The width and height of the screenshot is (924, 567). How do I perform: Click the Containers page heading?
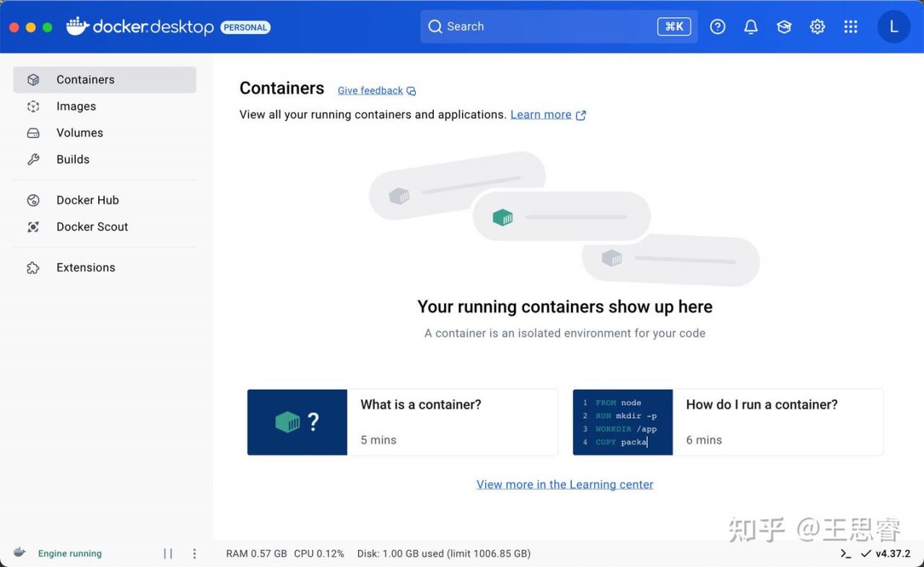[282, 88]
